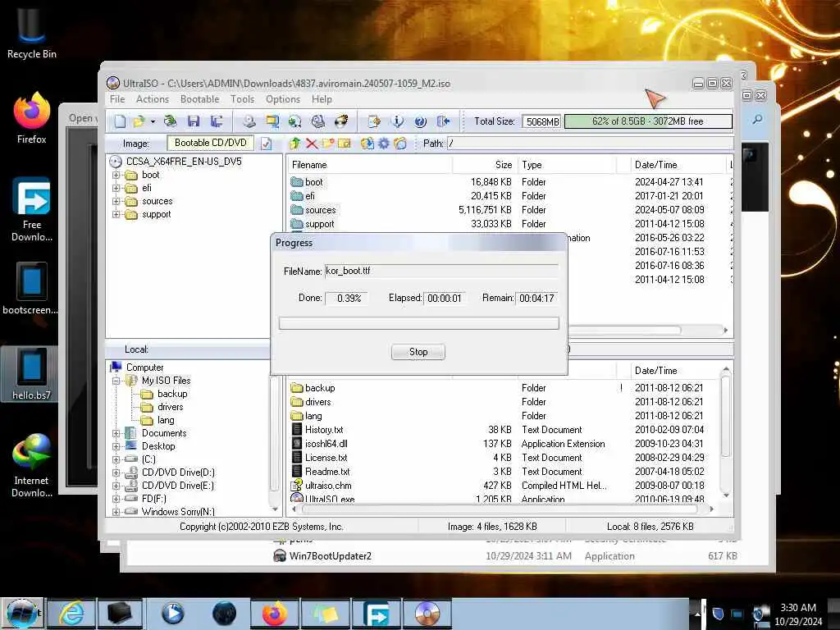
Task: Click the New Folder icon in image toolbar
Action: (x=328, y=144)
